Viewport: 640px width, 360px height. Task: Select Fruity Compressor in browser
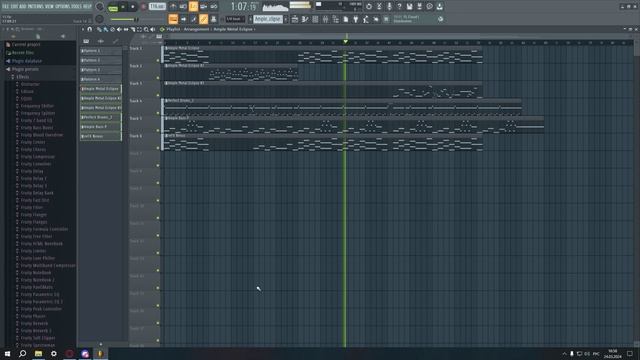[x=38, y=157]
